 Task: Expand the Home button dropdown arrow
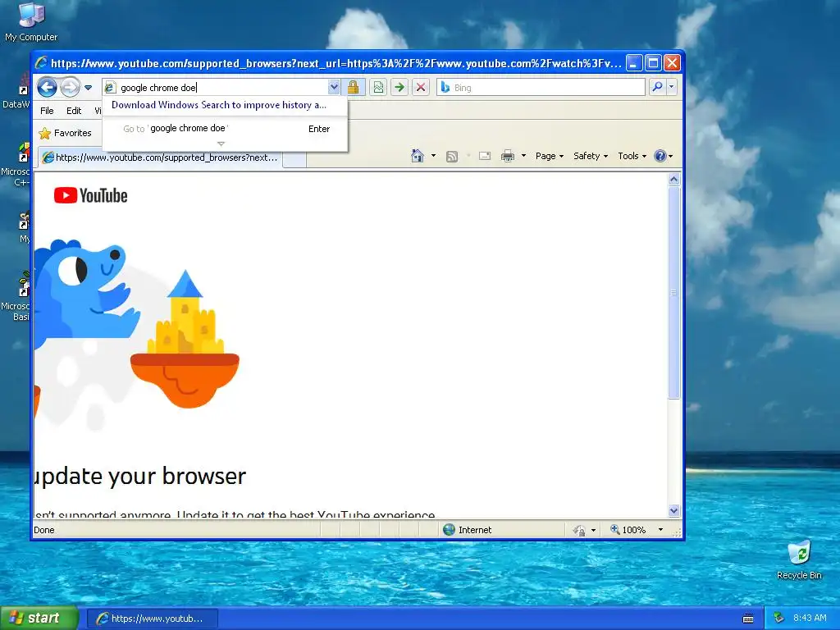[x=433, y=156]
